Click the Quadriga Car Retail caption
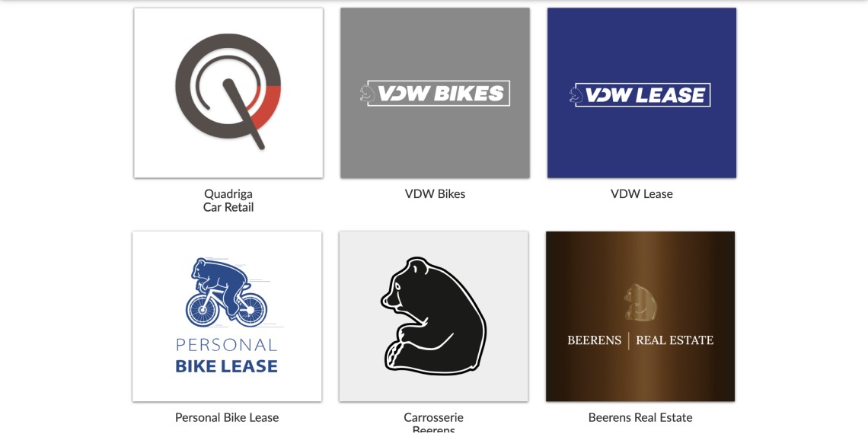Screen dimensions: 868x434 228,200
